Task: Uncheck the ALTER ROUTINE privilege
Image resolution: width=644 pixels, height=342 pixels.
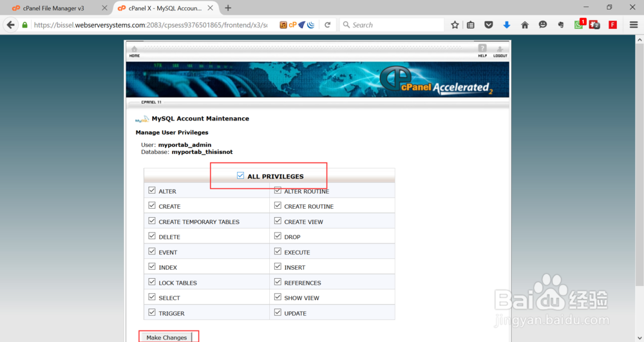Action: pyautogui.click(x=278, y=191)
